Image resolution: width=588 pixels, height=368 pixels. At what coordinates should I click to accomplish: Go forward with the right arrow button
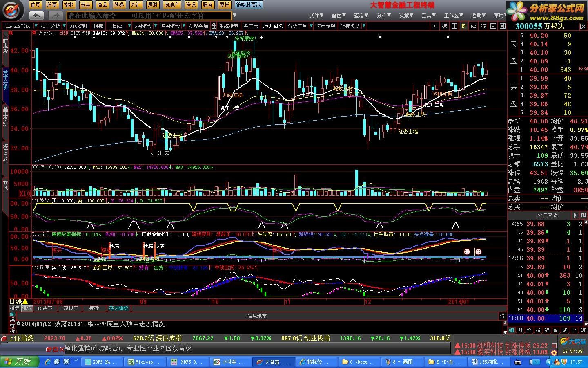55,16
